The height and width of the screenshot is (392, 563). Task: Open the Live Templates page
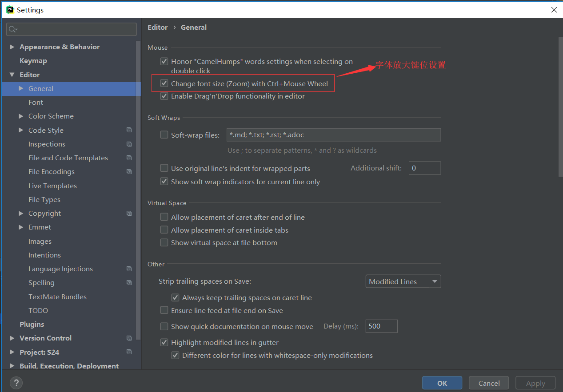52,186
